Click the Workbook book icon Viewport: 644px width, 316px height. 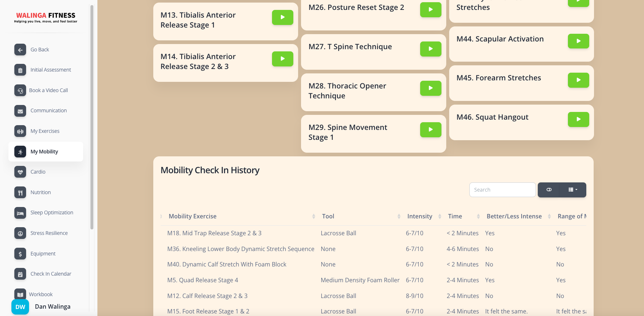tap(20, 294)
